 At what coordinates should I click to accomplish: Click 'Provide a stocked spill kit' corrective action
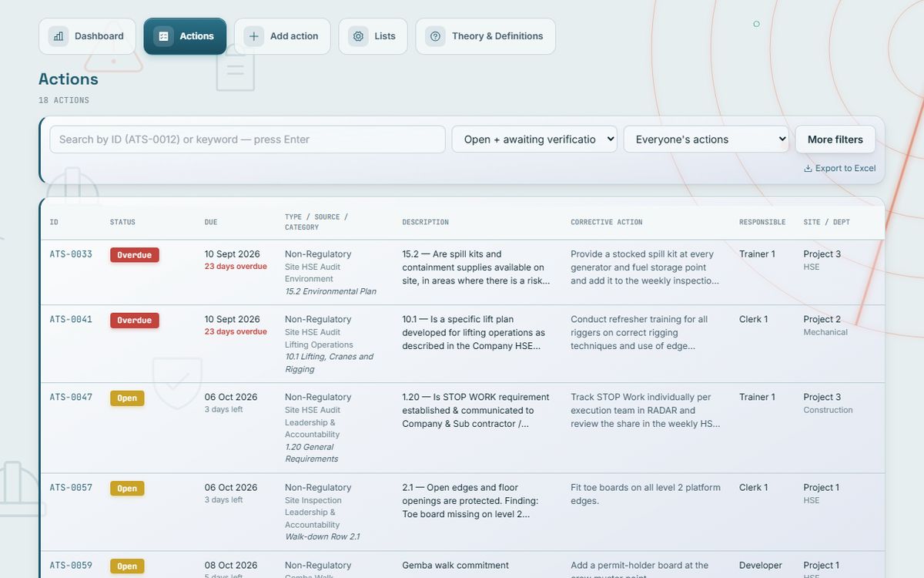point(645,267)
